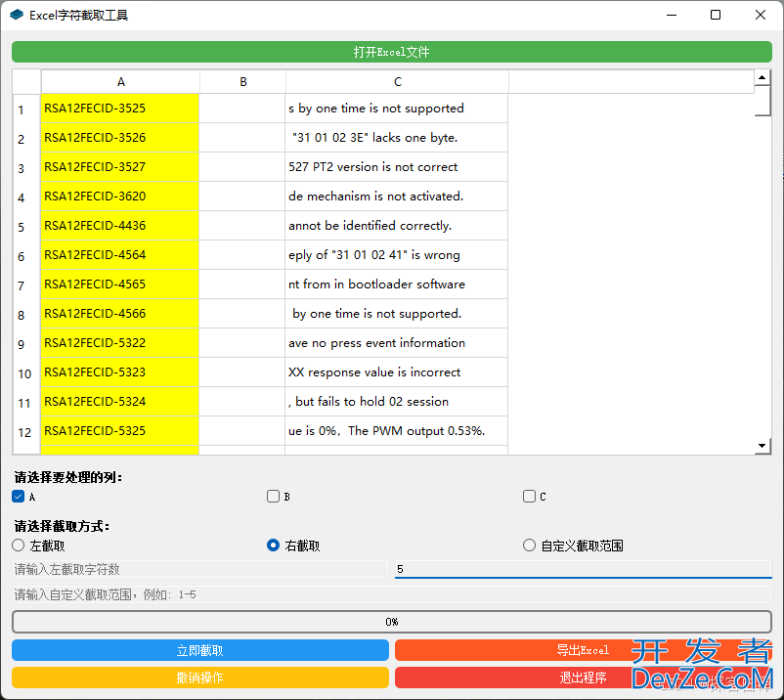Click cell RSA12FECID-5323
Viewport: 784px width, 700px height.
point(120,372)
